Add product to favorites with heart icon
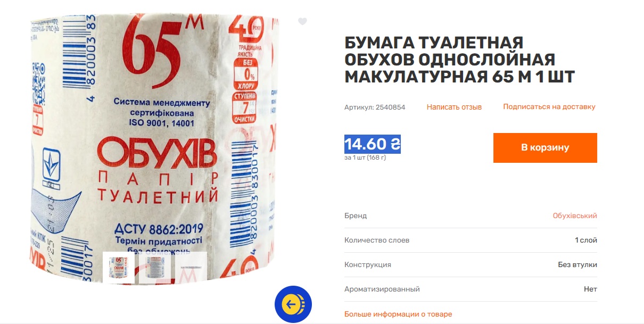Viewport: 644px width, 324px height. click(x=302, y=22)
